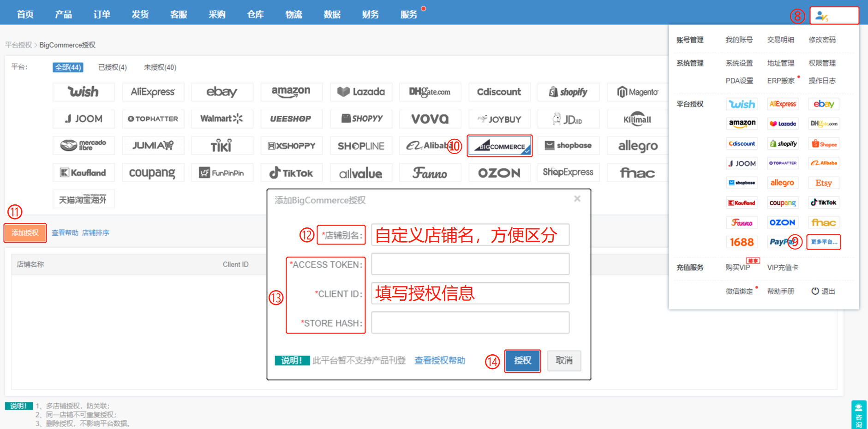
Task: Filter platforms by 已授权(4)
Action: pyautogui.click(x=112, y=67)
